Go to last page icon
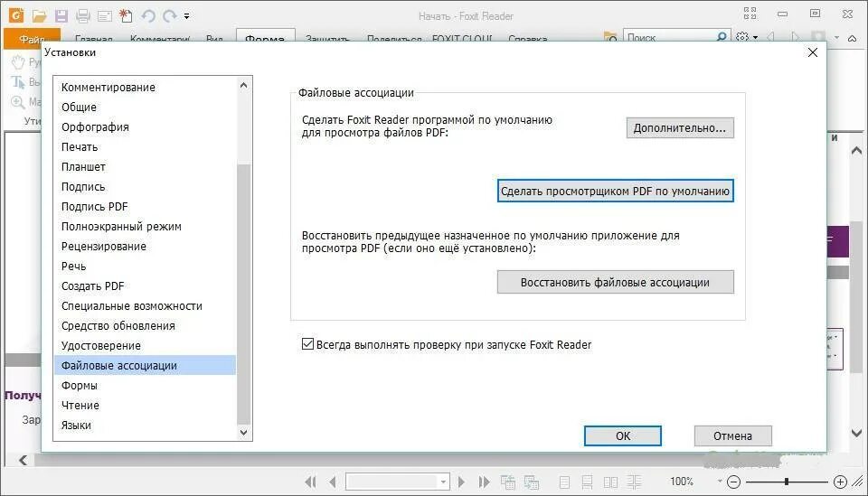Screen dimensions: 868x496 pyautogui.click(x=484, y=482)
